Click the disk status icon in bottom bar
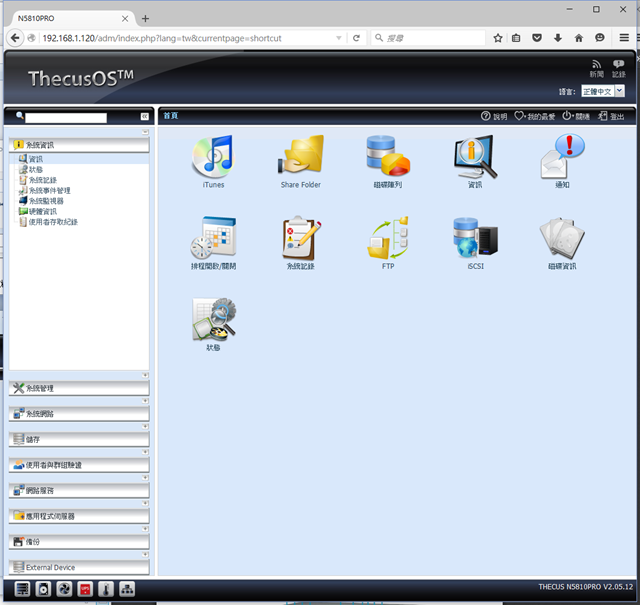Image resolution: width=640 pixels, height=605 pixels. pyautogui.click(x=43, y=589)
